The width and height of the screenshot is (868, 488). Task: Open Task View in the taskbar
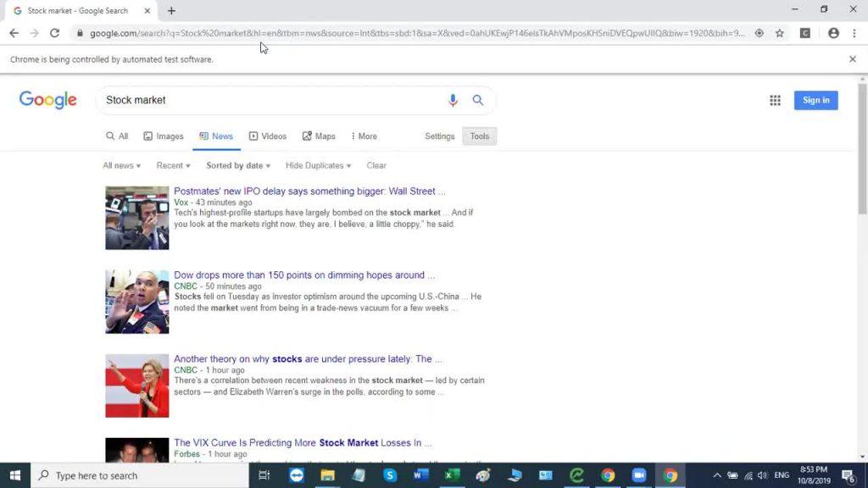264,475
